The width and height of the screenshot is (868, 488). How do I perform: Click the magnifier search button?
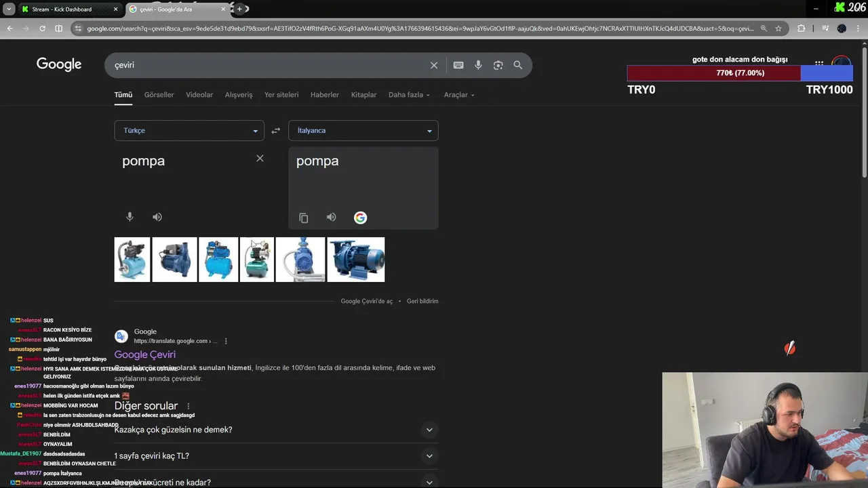[x=518, y=65]
